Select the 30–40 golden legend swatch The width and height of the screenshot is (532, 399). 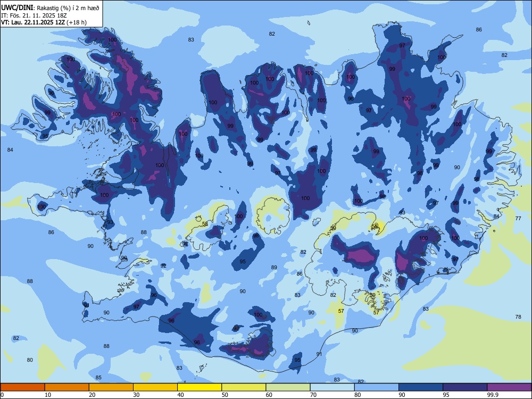coord(155,387)
